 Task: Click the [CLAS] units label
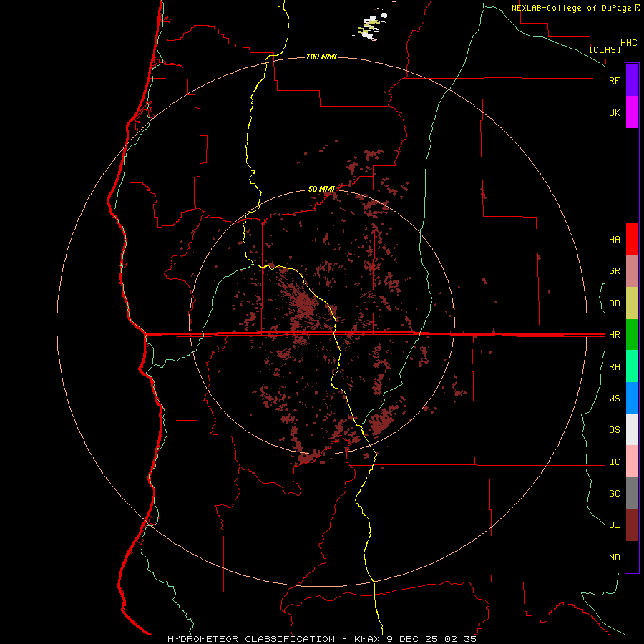pos(604,49)
